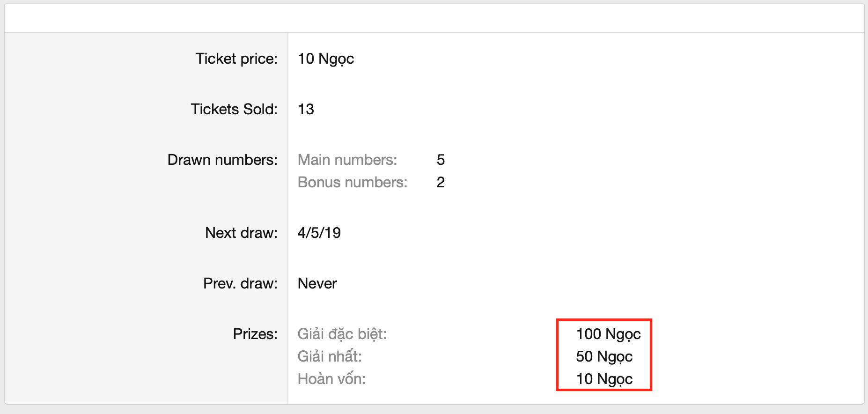This screenshot has height=414, width=868.
Task: Select the bonus numbers value 2
Action: click(x=441, y=182)
